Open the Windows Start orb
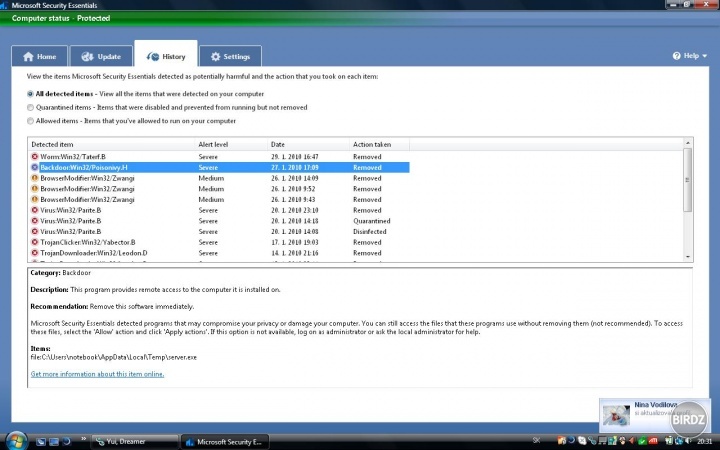This screenshot has width=720, height=450. [x=17, y=441]
